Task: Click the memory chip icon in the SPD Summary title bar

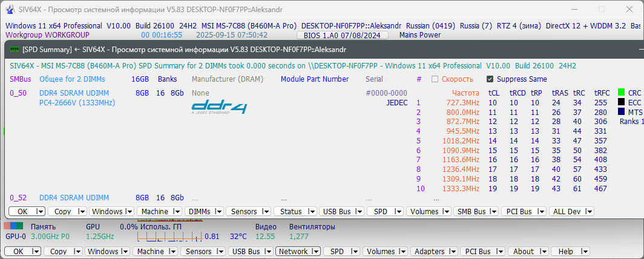Action: (15, 50)
